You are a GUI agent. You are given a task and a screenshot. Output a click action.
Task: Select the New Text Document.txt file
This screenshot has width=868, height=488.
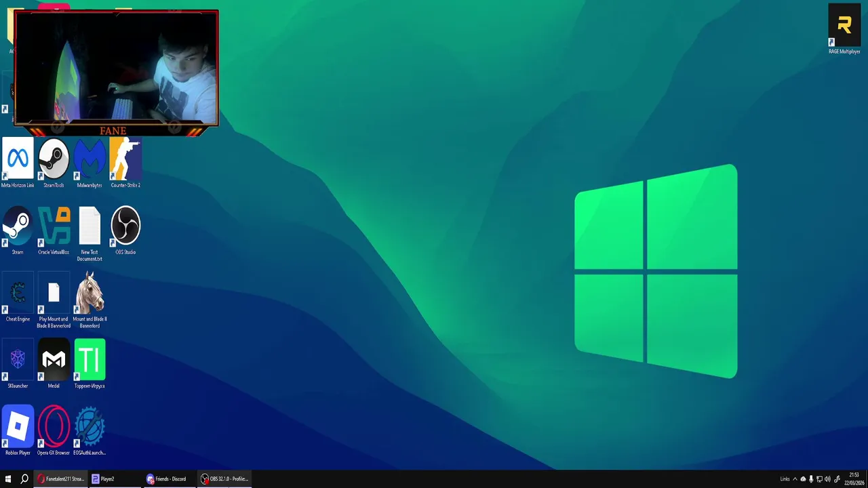click(90, 234)
